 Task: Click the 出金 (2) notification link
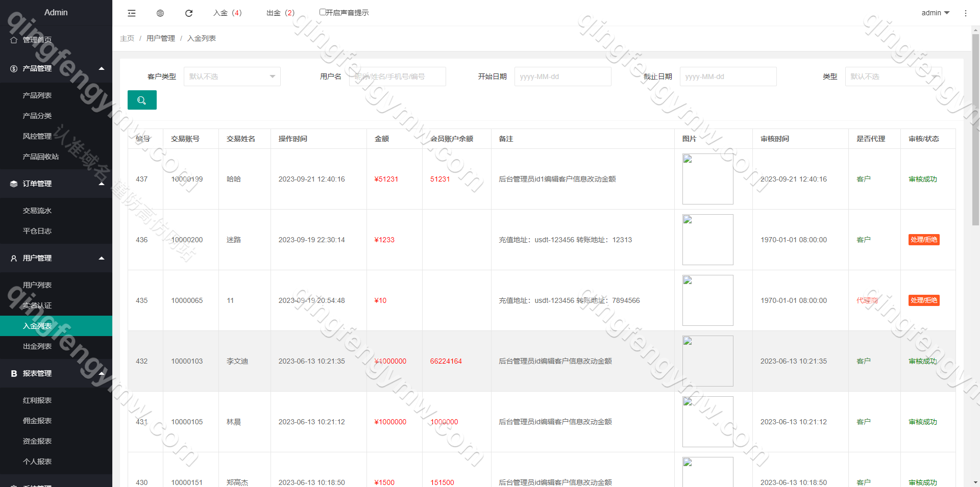coord(281,13)
